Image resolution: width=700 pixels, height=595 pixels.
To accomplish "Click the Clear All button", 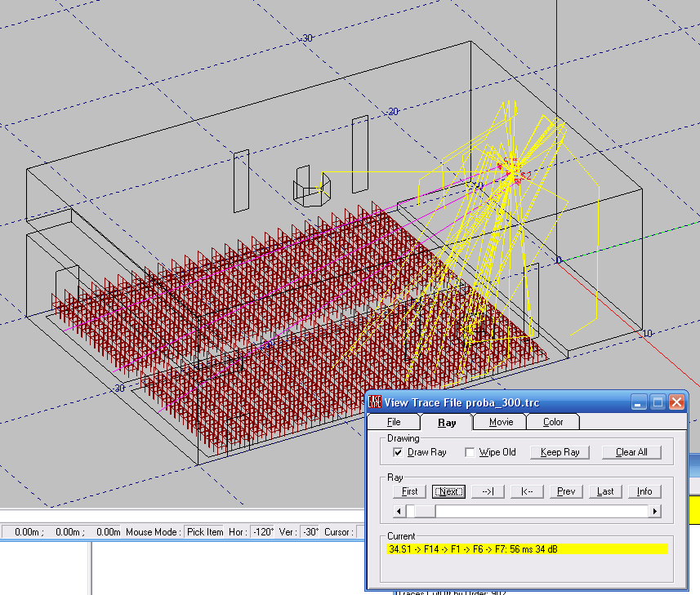I will pyautogui.click(x=631, y=452).
